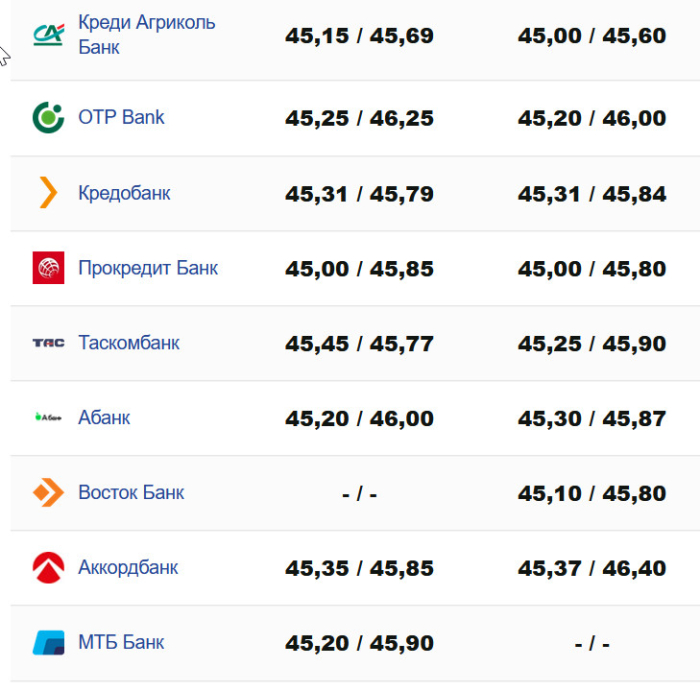Screen dimensions: 700x691
Task: Follow the Кредобанк bank link
Action: (x=124, y=193)
